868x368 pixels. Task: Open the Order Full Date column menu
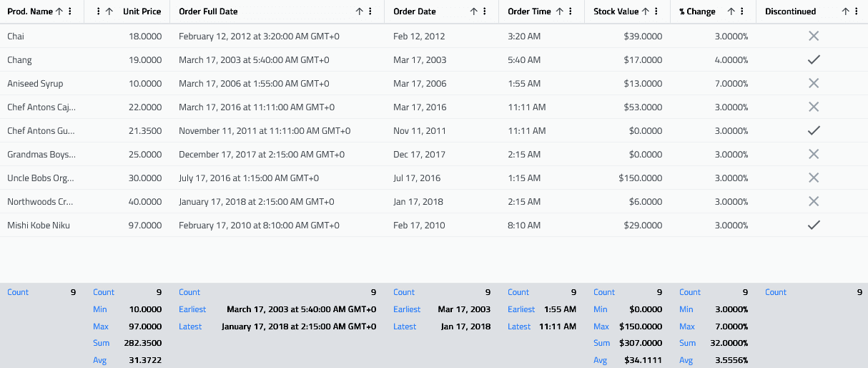tap(370, 11)
